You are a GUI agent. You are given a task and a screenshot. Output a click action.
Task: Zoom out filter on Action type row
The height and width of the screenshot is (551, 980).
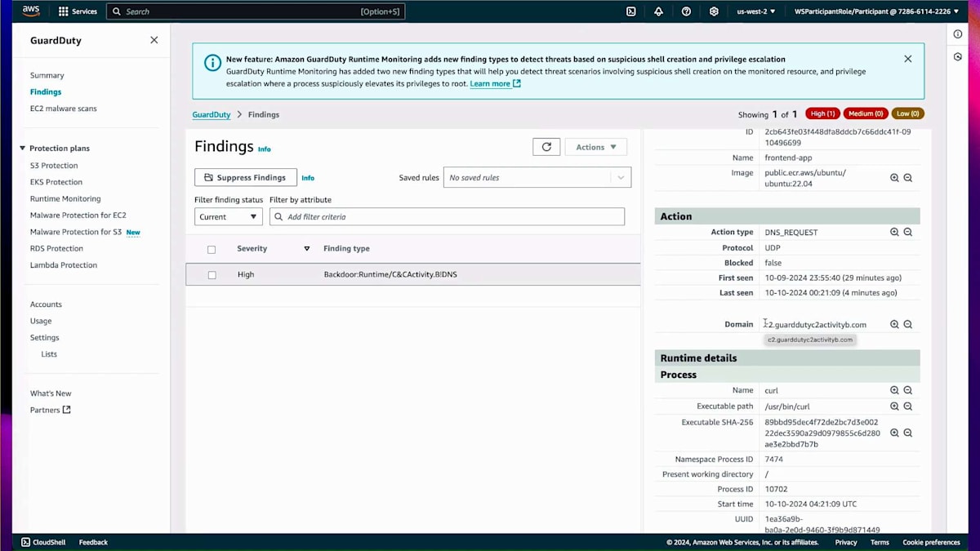(x=907, y=232)
